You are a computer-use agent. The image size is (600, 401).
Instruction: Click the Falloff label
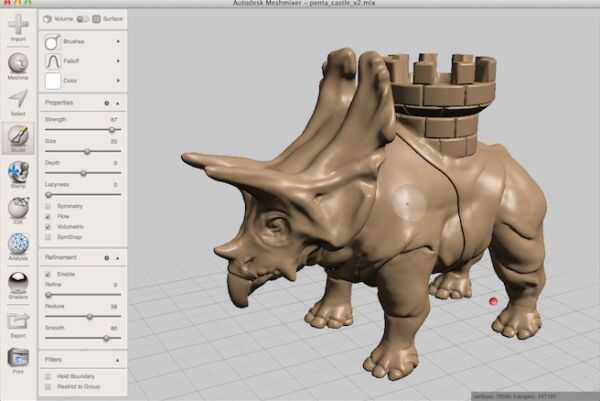point(71,61)
